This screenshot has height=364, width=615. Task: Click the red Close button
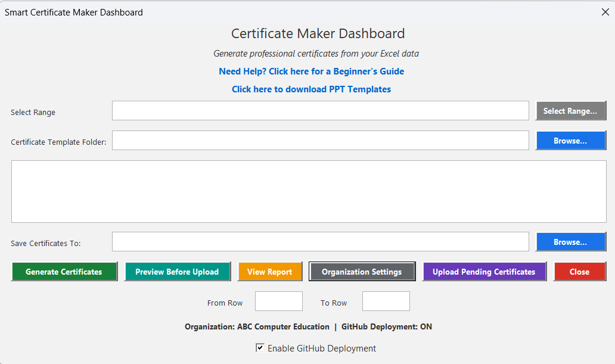580,272
